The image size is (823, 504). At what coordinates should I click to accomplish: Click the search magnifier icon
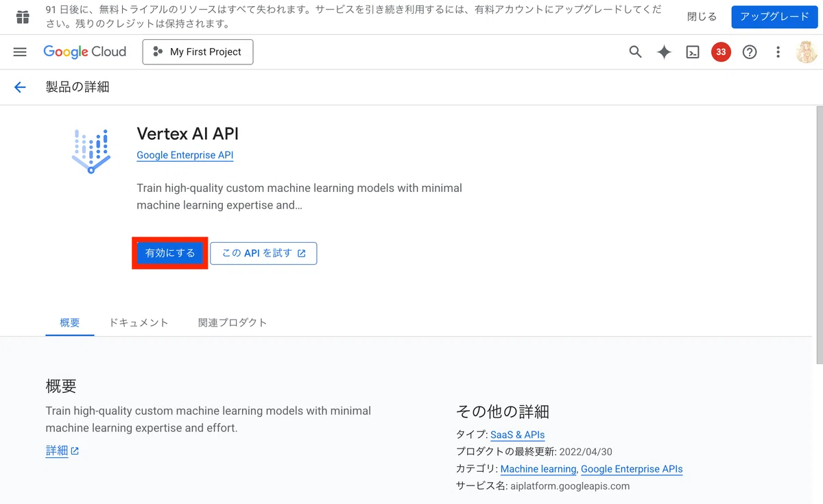click(x=635, y=52)
